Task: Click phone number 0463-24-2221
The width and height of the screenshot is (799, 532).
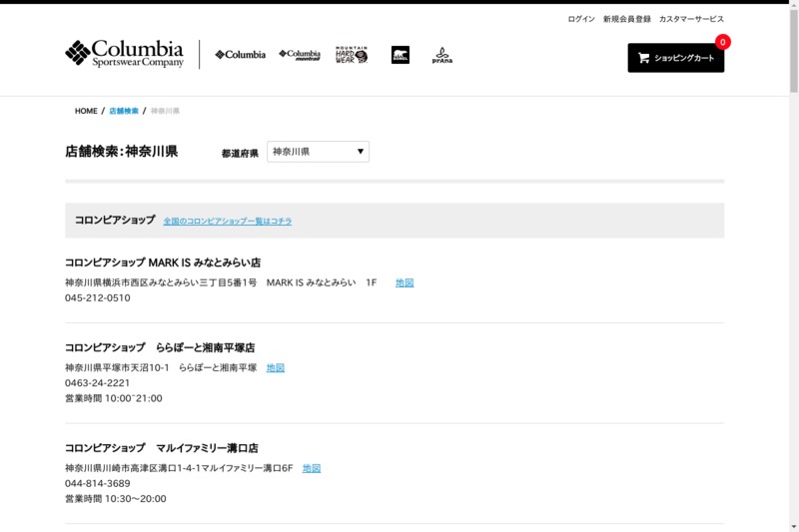Action: 97,383
